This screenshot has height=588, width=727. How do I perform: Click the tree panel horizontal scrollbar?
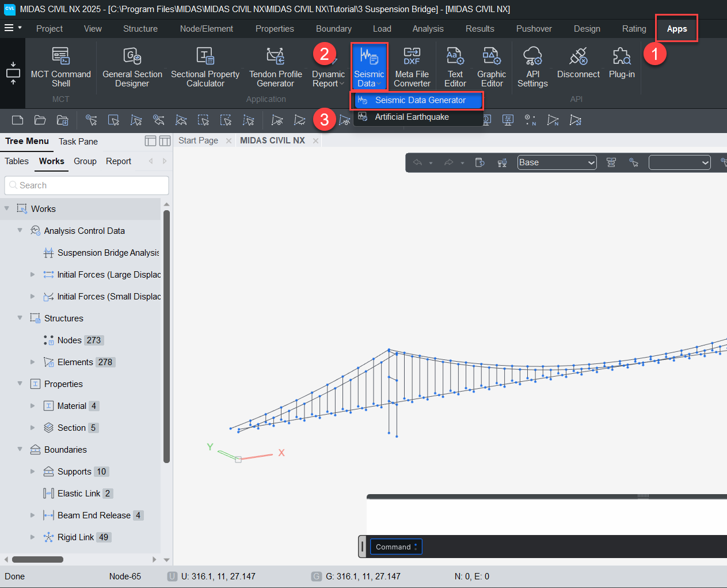pyautogui.click(x=37, y=559)
